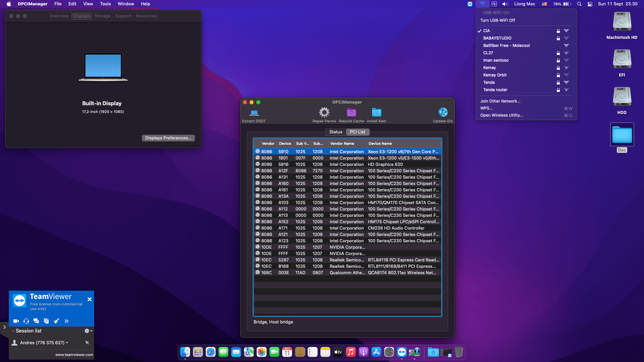The width and height of the screenshot is (644, 362).
Task: Connect to CL27 wireless network
Action: click(526, 53)
